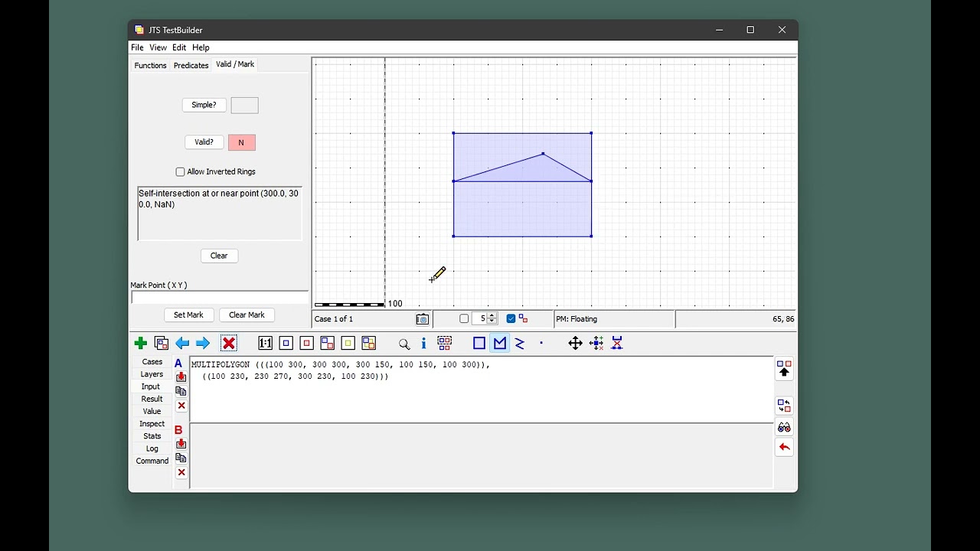The width and height of the screenshot is (980, 551).
Task: Select the blue info tool
Action: pos(423,344)
